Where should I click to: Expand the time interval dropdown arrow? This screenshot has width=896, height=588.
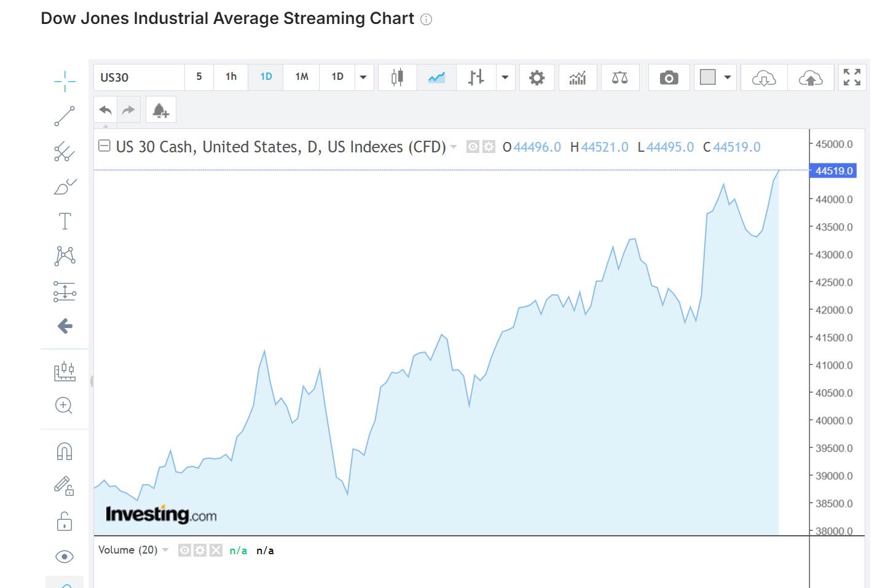(x=363, y=77)
